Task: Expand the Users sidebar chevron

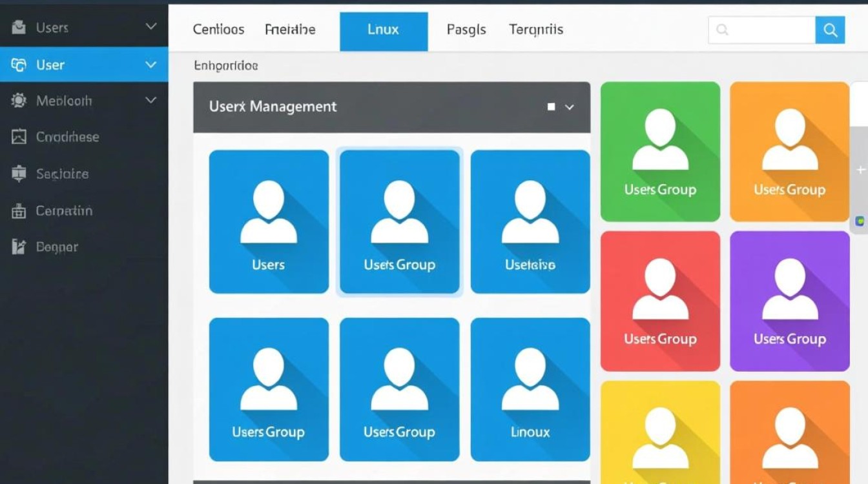Action: point(151,26)
